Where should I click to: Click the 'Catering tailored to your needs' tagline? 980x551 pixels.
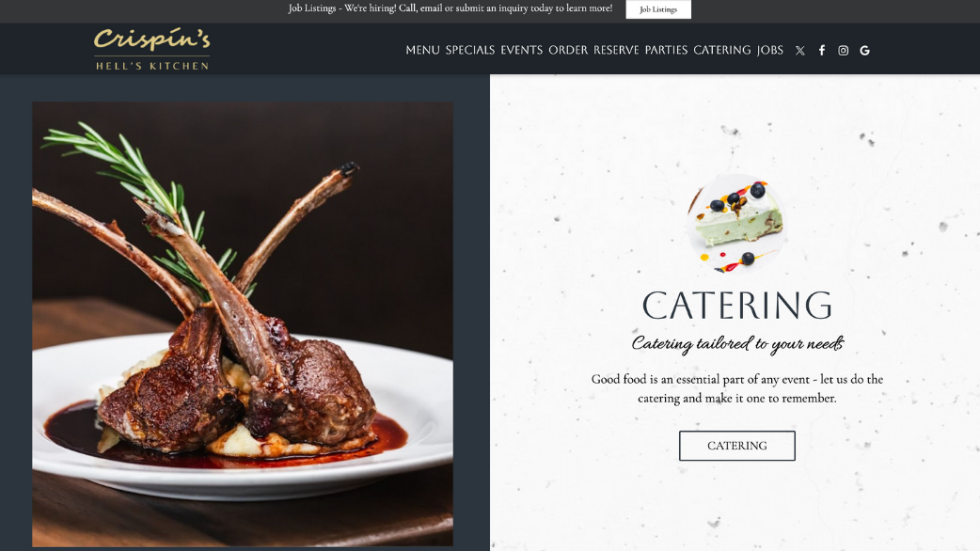click(x=737, y=343)
